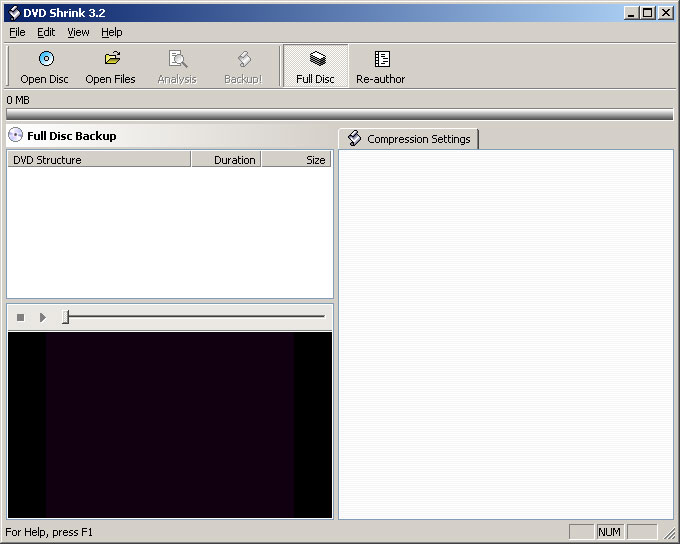680x544 pixels.
Task: Open files using the Open Files icon
Action: point(111,59)
